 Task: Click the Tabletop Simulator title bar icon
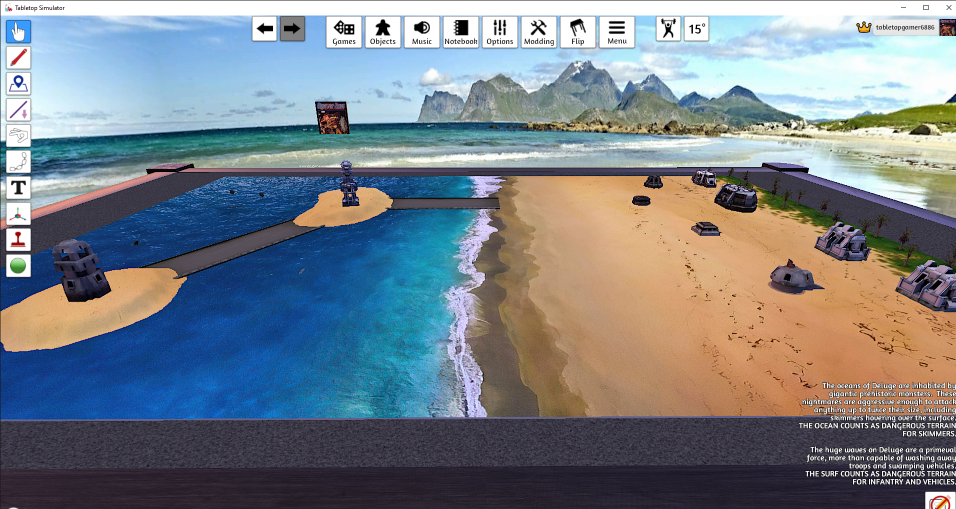click(8, 8)
